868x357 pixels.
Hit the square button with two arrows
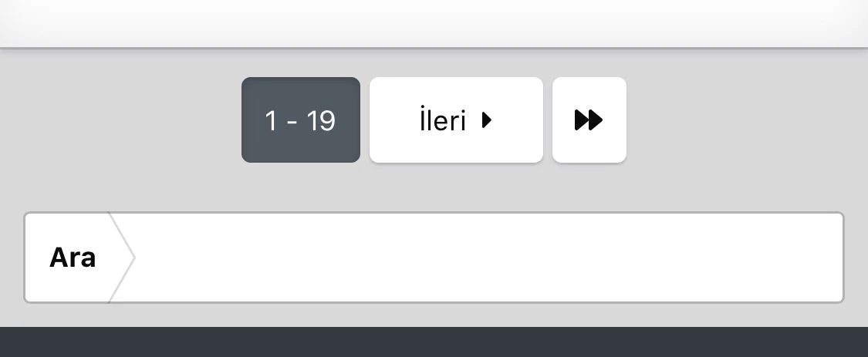(589, 120)
